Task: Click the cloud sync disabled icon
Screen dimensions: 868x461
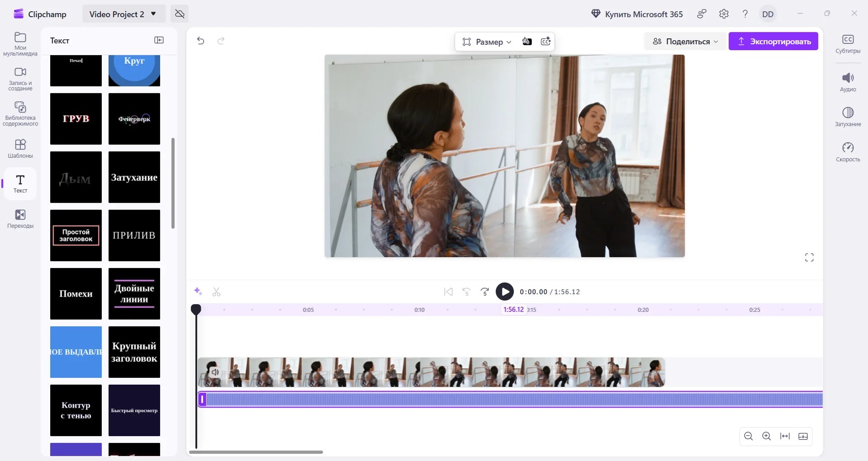Action: 180,14
